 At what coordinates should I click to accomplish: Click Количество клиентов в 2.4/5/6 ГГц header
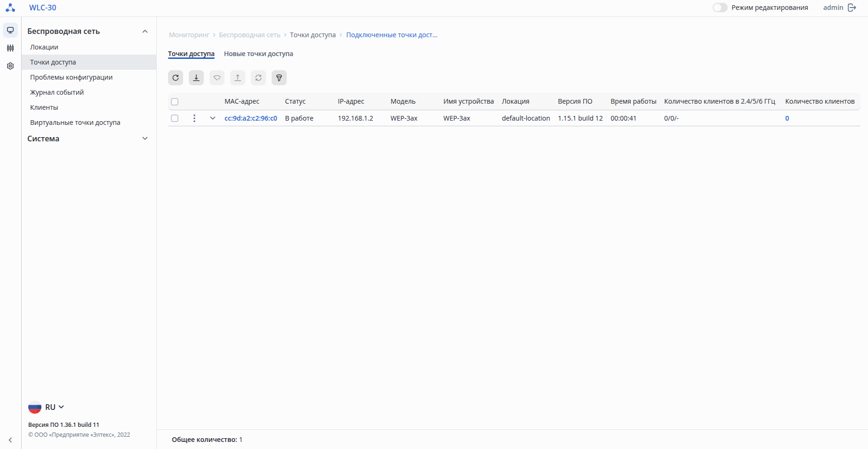point(720,101)
